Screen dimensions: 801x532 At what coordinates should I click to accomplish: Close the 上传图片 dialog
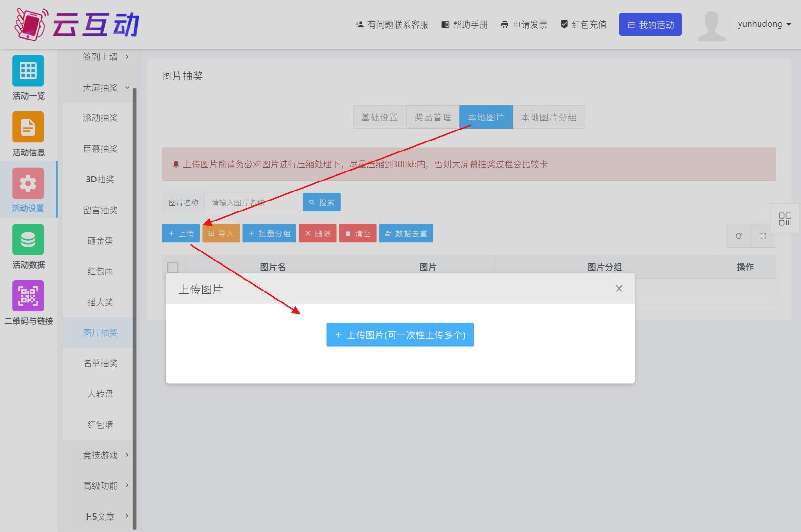pyautogui.click(x=618, y=289)
